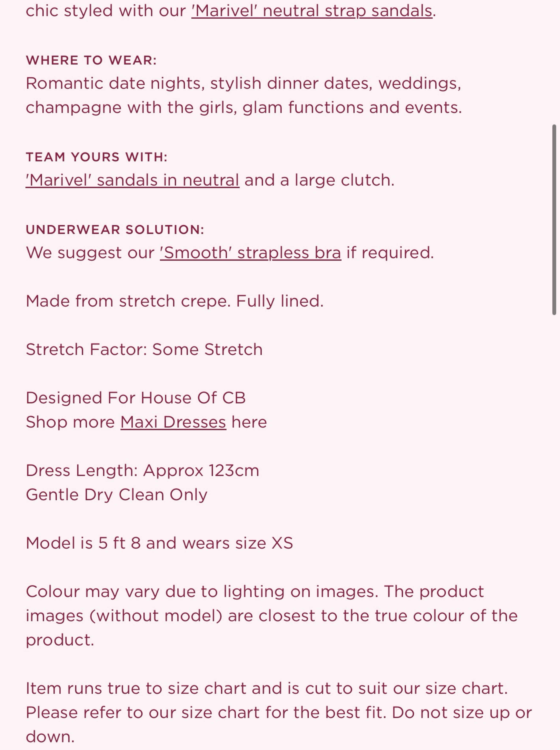Screen dimensions: 560x750
Task: Click the 'Colour may vary' paragraph
Action: 272,616
